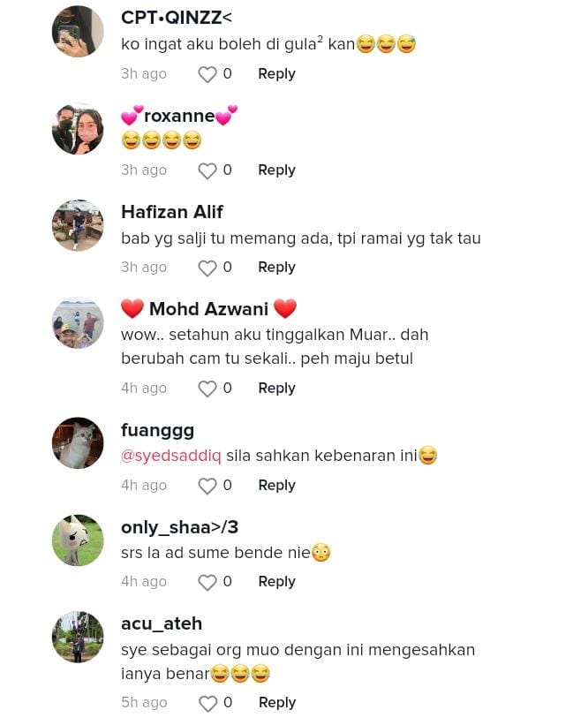Like CPT•QINZZ's comment with heart icon

(x=207, y=74)
